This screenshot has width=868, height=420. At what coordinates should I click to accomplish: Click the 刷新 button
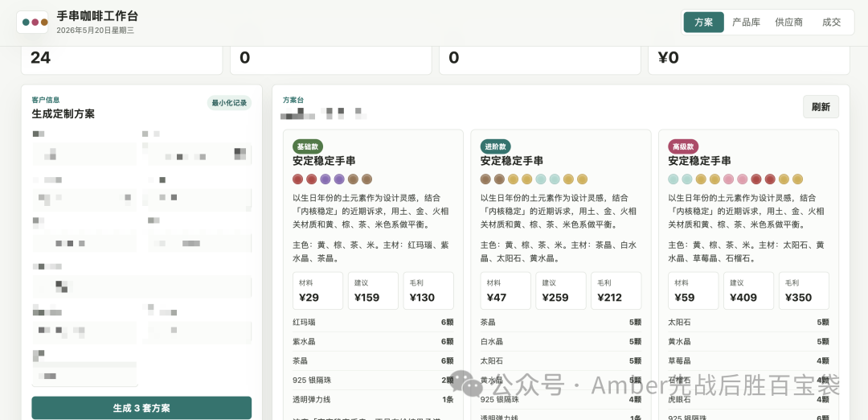[821, 107]
